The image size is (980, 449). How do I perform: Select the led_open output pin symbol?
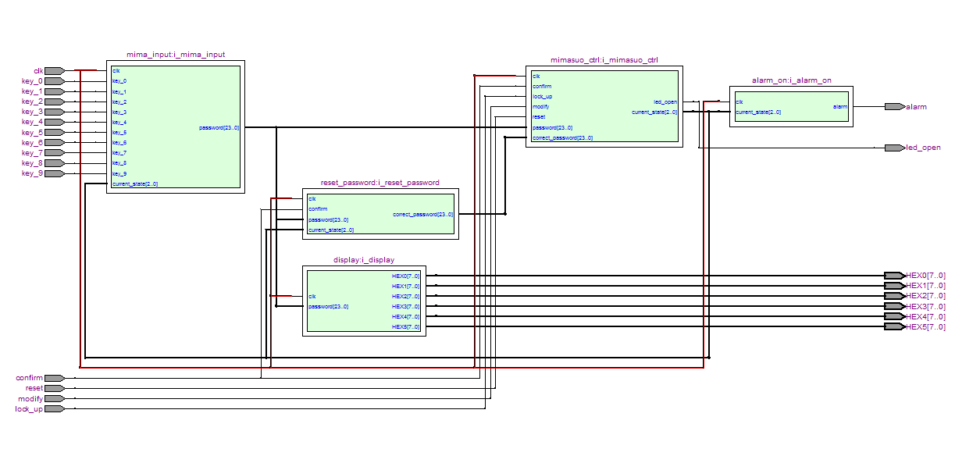pyautogui.click(x=894, y=148)
